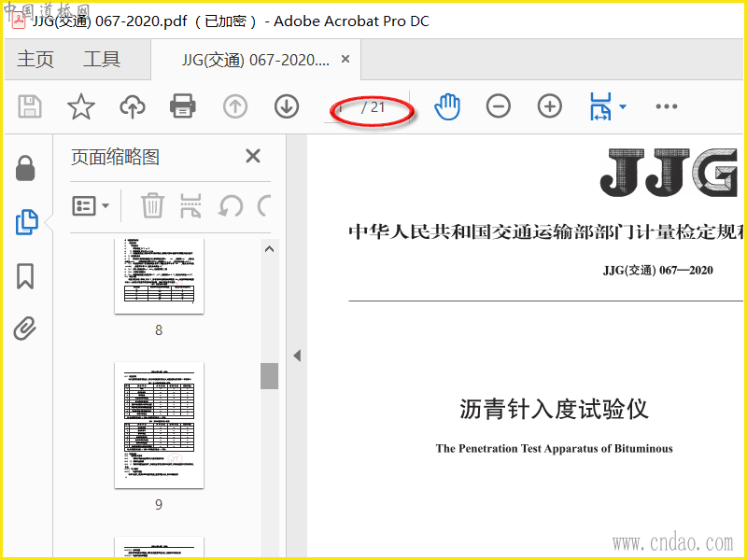Switch to the 工具 tab
Viewport: 747px width, 560px height.
pyautogui.click(x=102, y=60)
